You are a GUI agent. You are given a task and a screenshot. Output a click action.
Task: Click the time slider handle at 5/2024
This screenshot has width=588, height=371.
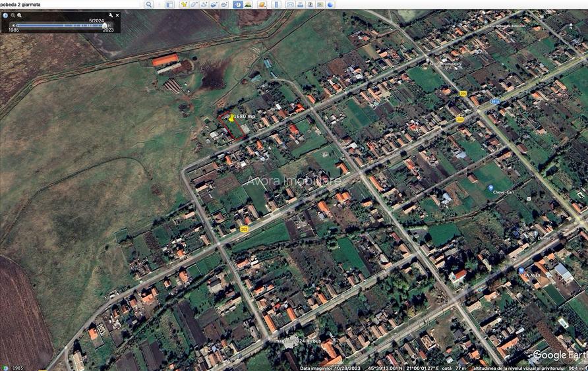tap(104, 25)
